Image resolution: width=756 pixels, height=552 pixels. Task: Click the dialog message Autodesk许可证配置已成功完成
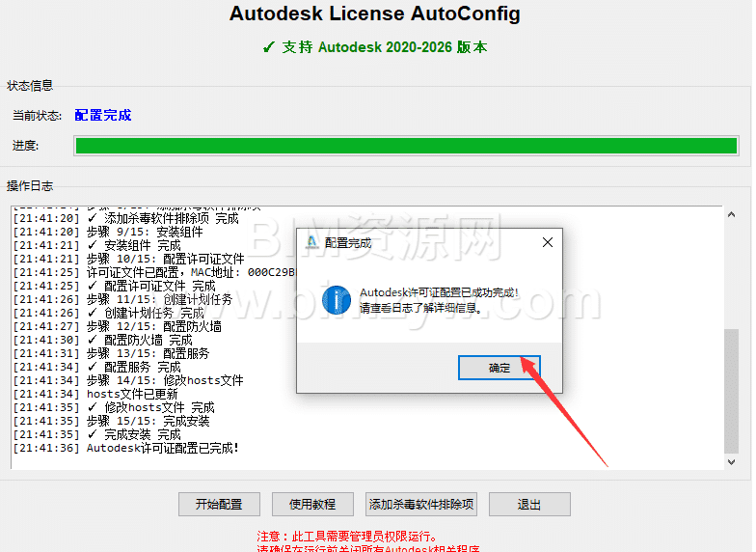(439, 291)
